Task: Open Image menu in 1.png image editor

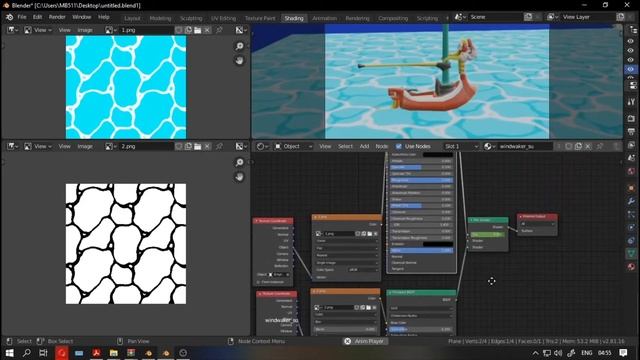Action: click(85, 30)
